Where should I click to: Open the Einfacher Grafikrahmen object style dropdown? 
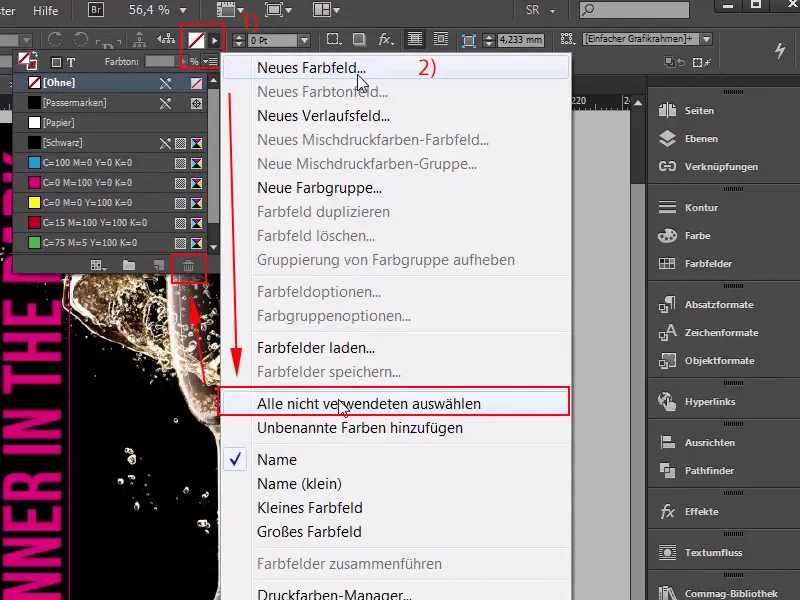[707, 39]
